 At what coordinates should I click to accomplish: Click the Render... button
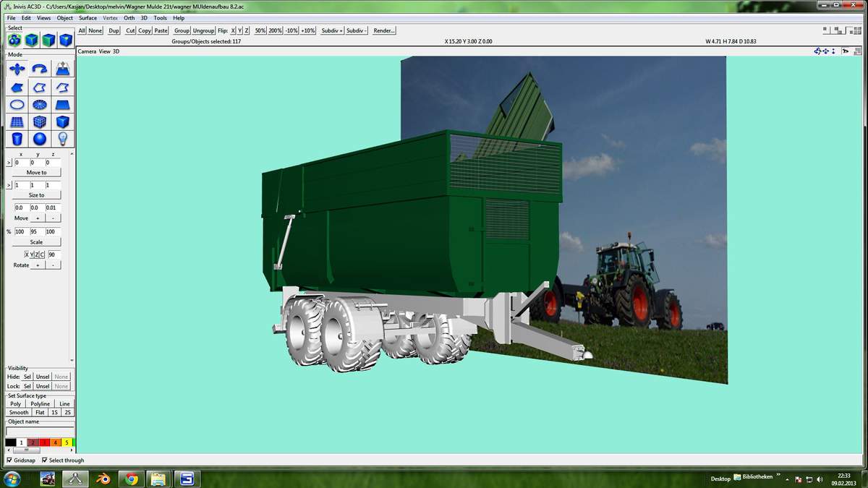[384, 30]
